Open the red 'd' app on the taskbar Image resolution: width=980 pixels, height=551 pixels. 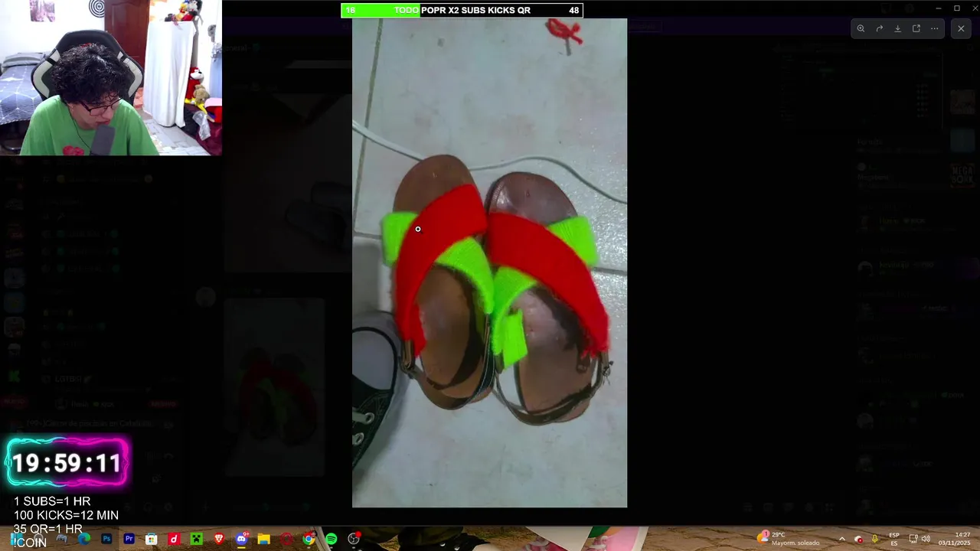pos(174,540)
